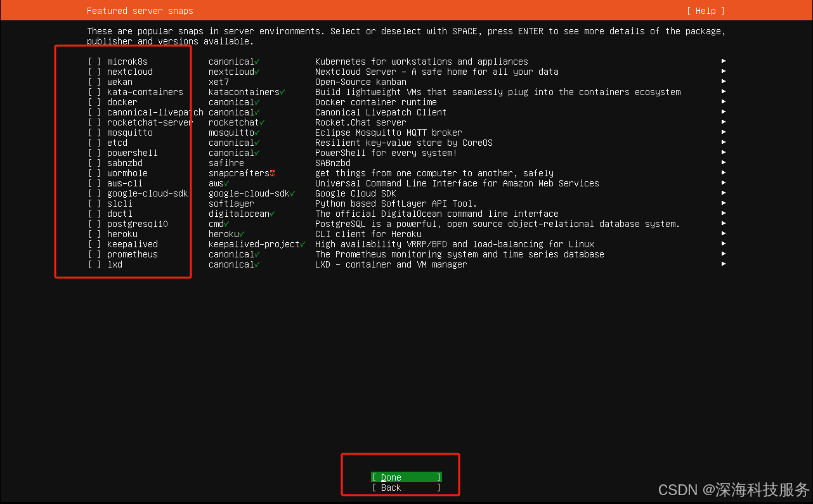Open details arrow for wormhole row
Viewport: 813px width, 504px height.
(x=724, y=173)
